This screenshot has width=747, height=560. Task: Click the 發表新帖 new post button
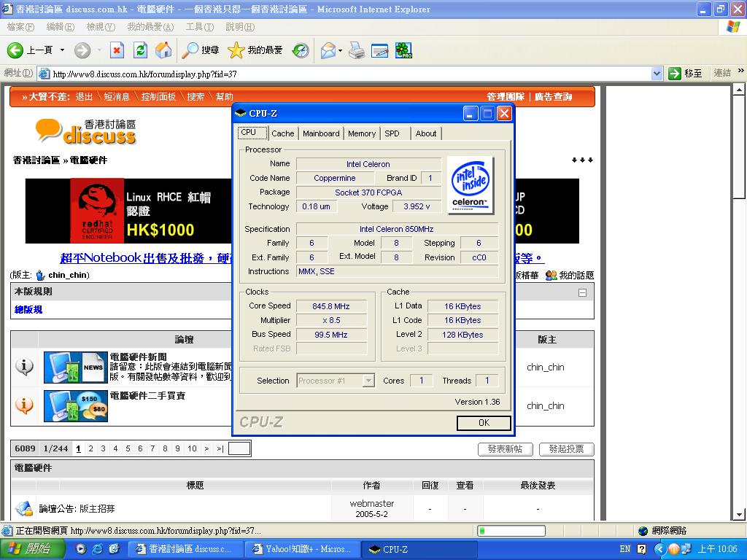(x=505, y=449)
